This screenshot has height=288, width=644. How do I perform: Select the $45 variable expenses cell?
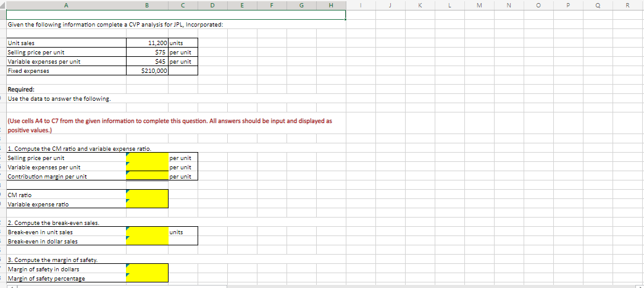pos(147,62)
